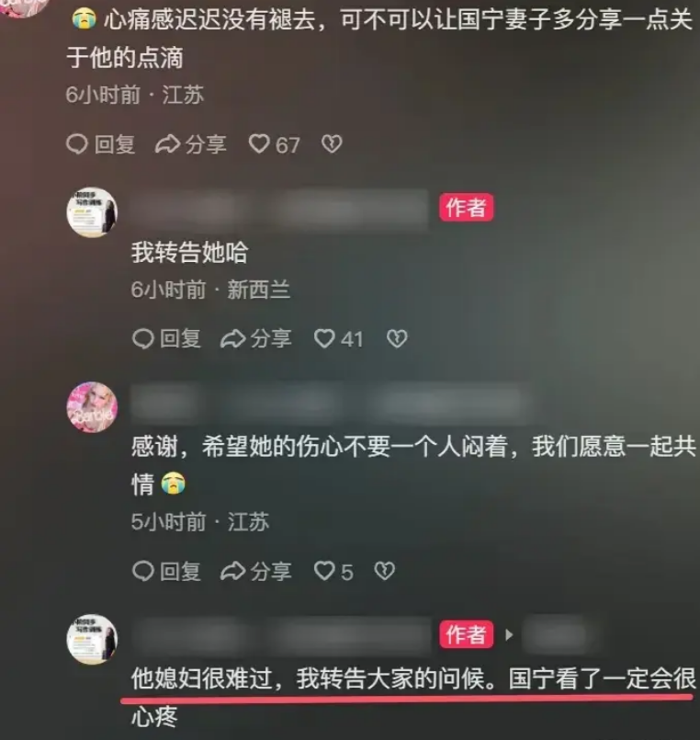Reply to the 感谢 comment
This screenshot has width=700, height=740.
pos(166,571)
